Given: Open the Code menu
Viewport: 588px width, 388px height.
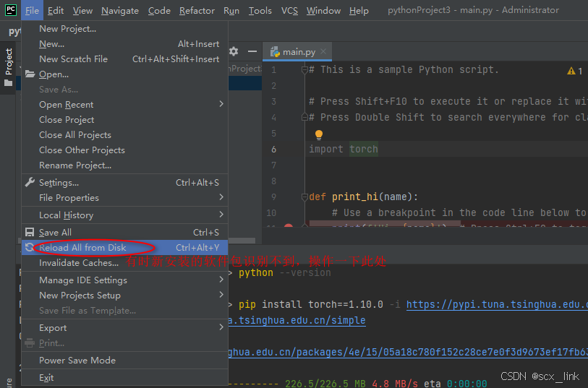Looking at the screenshot, I should 159,11.
